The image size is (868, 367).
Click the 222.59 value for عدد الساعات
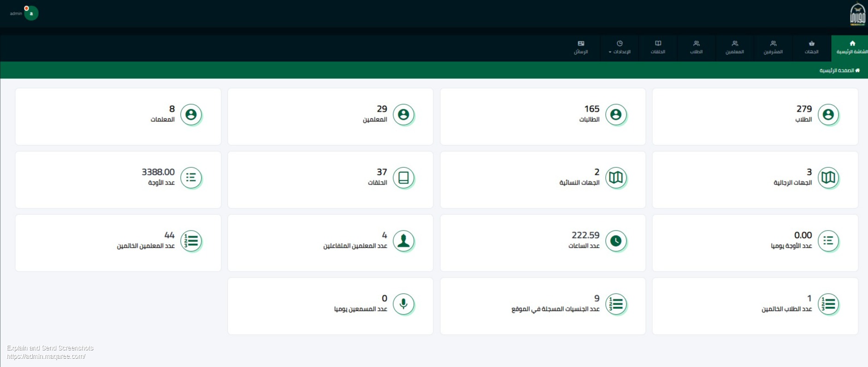point(585,235)
